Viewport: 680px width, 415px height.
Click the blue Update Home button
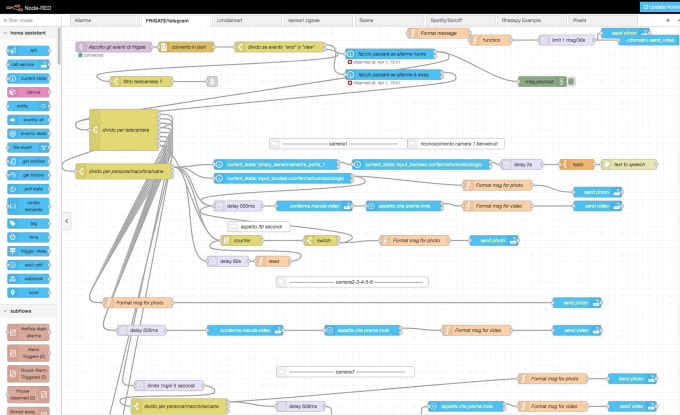point(660,7)
